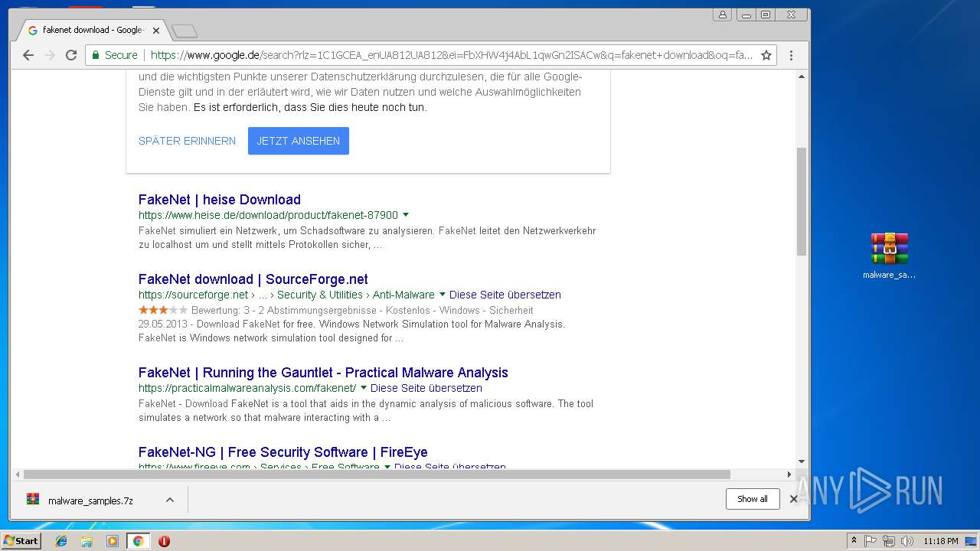This screenshot has width=980, height=551.
Task: Open Windows Explorer from the taskbar
Action: coord(87,541)
